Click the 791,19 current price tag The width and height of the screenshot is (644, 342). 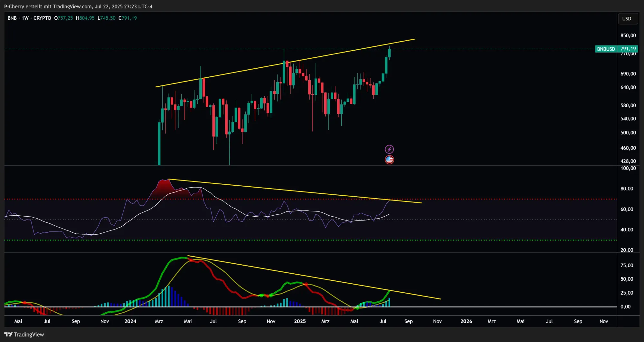click(628, 49)
